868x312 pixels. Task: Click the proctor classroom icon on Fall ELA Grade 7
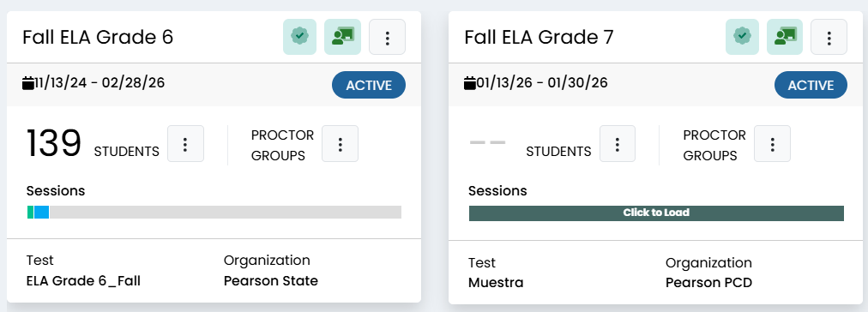785,37
